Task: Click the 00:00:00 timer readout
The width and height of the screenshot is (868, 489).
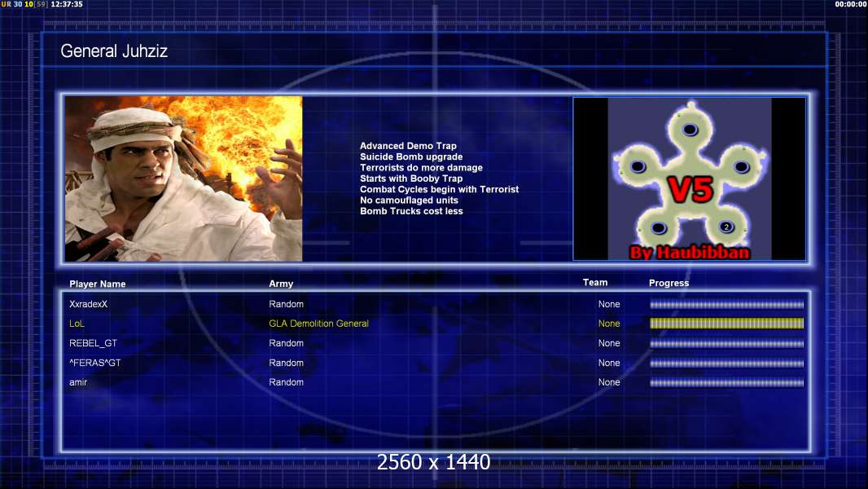Action: click(x=851, y=4)
